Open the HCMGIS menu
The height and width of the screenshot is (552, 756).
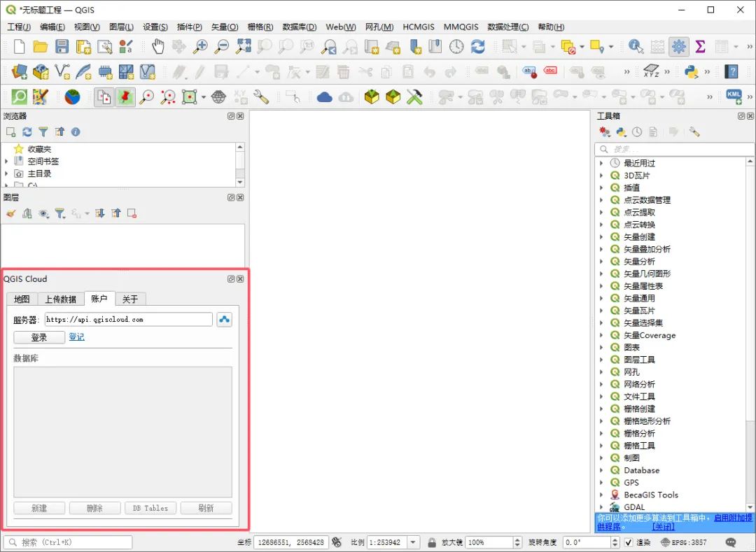419,27
